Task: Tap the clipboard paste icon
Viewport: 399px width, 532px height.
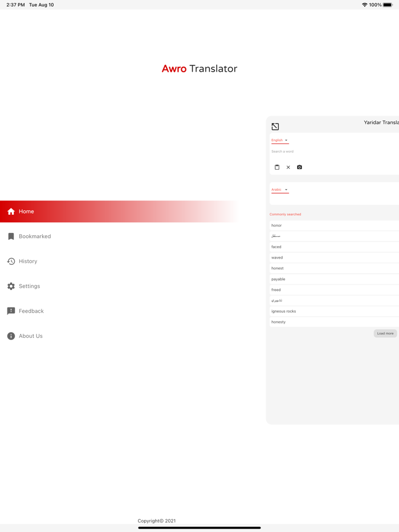Action: click(x=277, y=167)
